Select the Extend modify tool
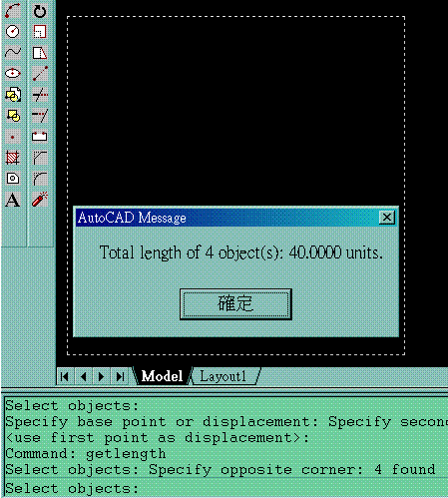This screenshot has height=498, width=448. (x=40, y=116)
